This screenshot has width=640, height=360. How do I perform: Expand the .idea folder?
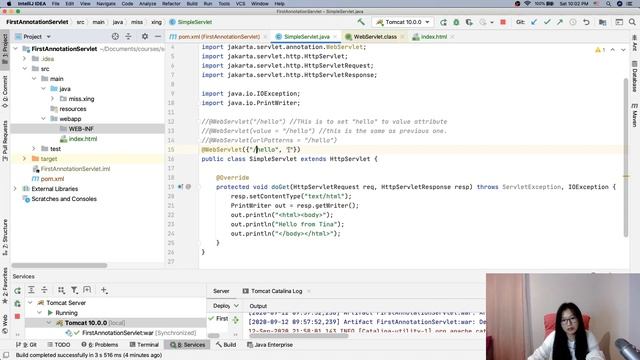[x=24, y=59]
